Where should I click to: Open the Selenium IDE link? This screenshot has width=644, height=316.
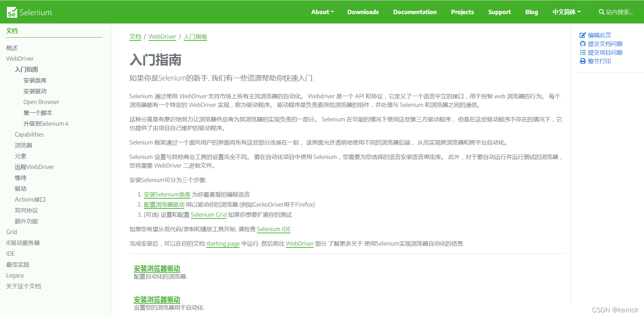(274, 229)
